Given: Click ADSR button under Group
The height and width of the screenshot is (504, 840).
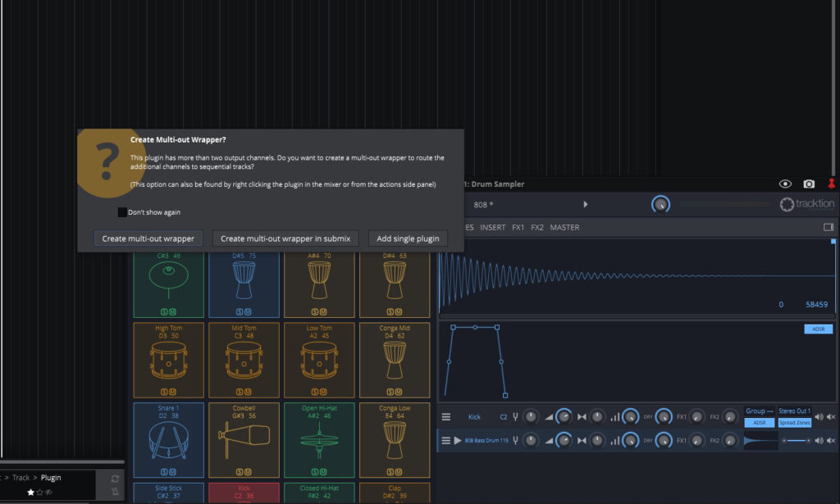Looking at the screenshot, I should click(x=759, y=423).
